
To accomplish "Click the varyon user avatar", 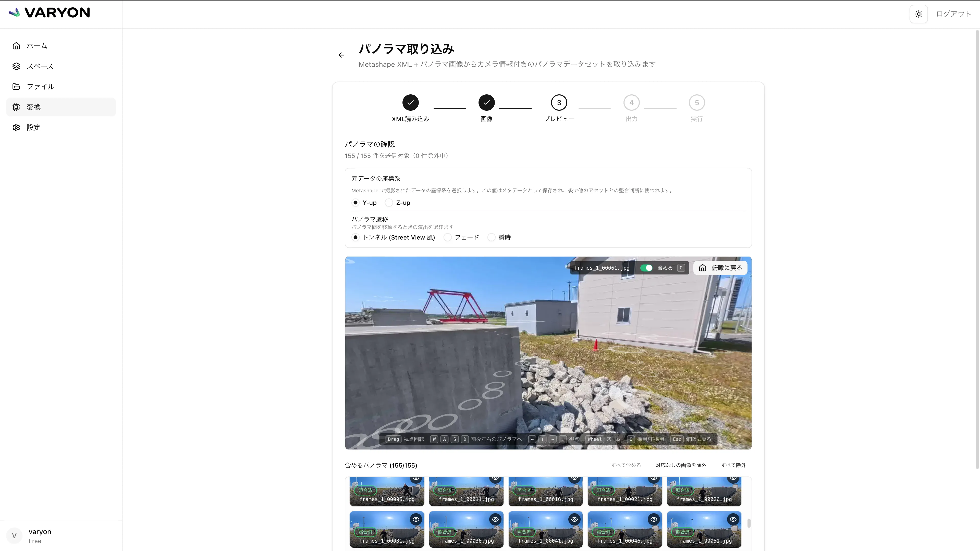I will coord(15,536).
